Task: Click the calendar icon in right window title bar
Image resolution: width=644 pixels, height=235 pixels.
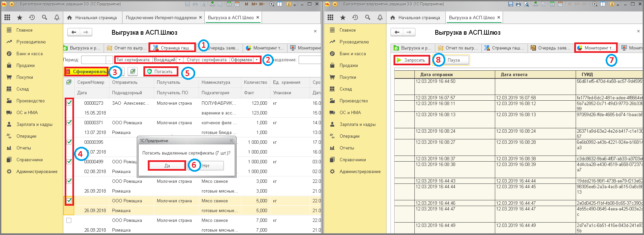Action: tap(560, 4)
